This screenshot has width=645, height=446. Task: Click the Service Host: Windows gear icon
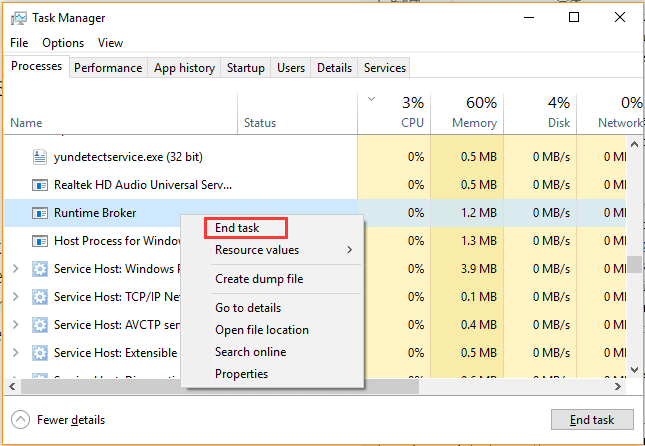pos(40,269)
